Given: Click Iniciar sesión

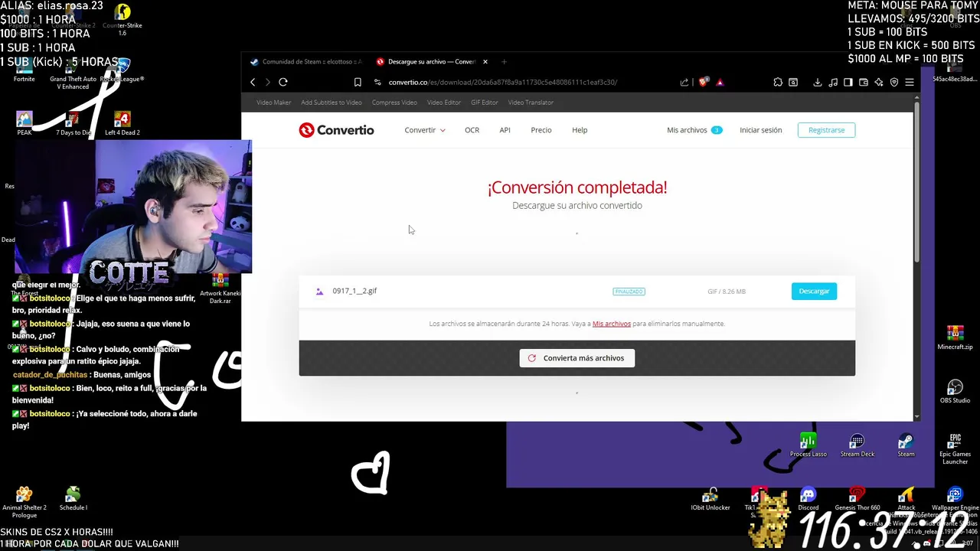Looking at the screenshot, I should coord(761,130).
